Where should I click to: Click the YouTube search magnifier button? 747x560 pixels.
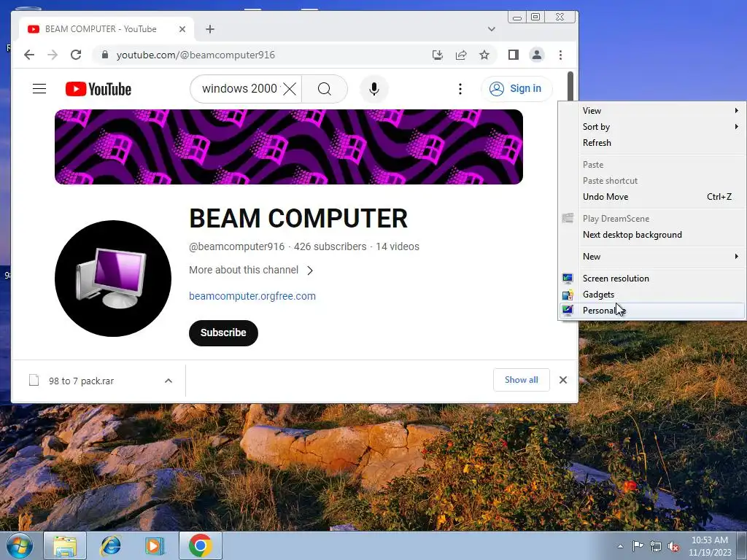pos(325,88)
